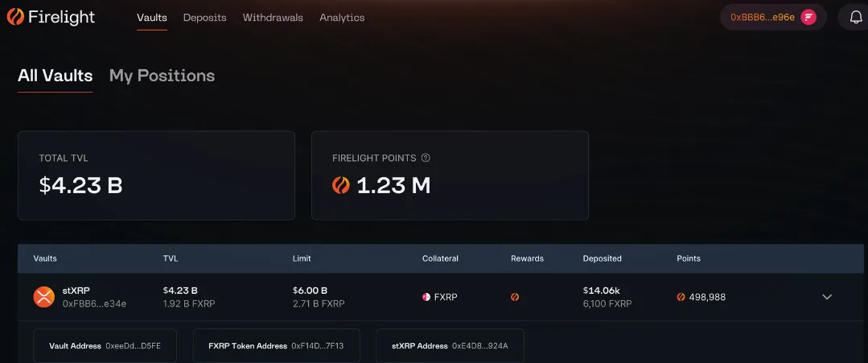Switch to My Positions view
868x363 pixels.
pyautogui.click(x=162, y=76)
